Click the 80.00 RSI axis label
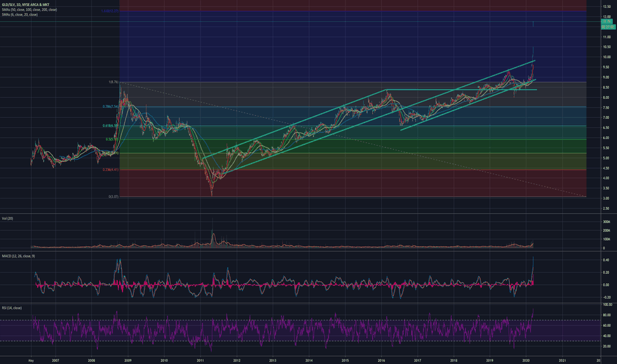The height and width of the screenshot is (364, 617). tap(607, 315)
